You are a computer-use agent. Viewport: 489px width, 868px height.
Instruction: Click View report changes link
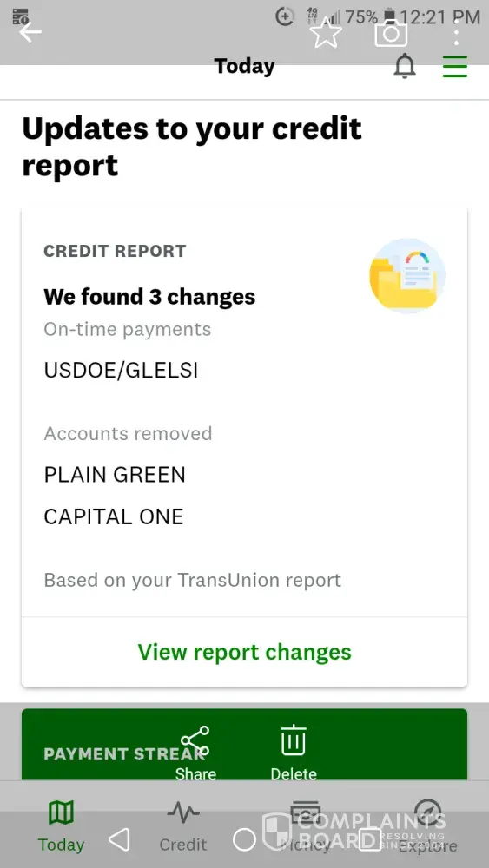[x=244, y=652]
